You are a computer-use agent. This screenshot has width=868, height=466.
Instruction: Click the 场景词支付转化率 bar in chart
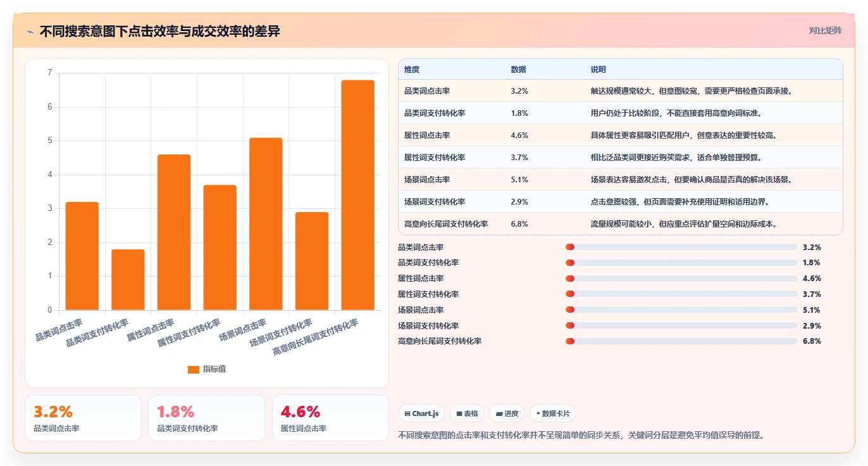312,261
